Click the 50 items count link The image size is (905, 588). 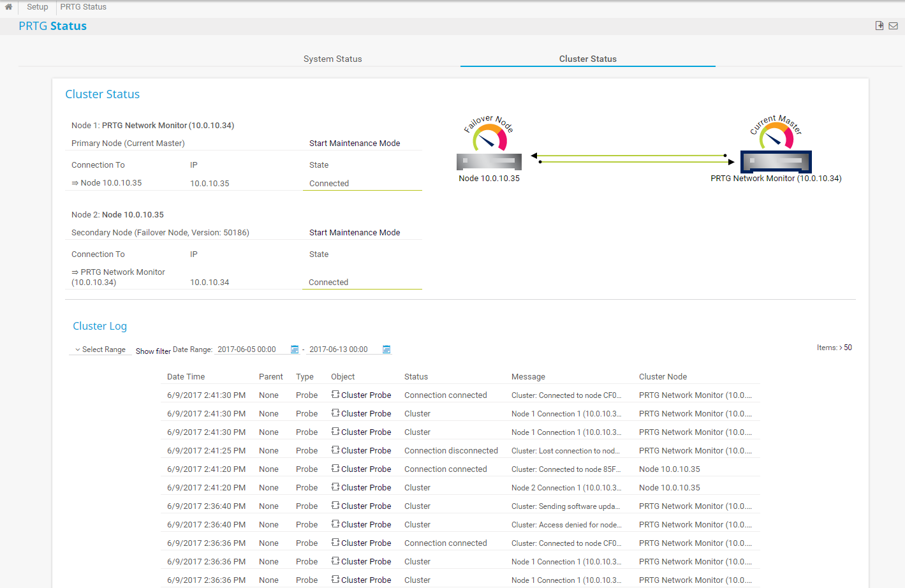(x=848, y=348)
